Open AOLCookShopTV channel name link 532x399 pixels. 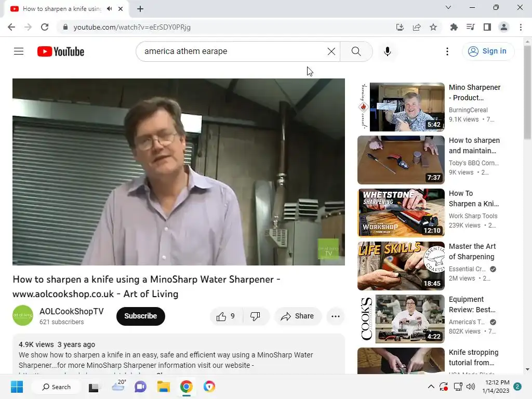click(x=72, y=312)
